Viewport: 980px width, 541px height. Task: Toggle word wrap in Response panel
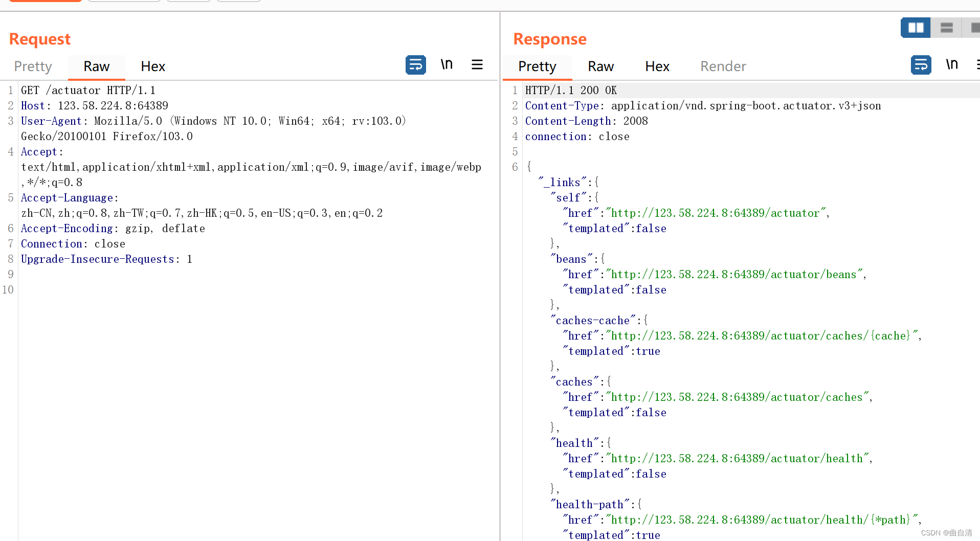[x=921, y=65]
